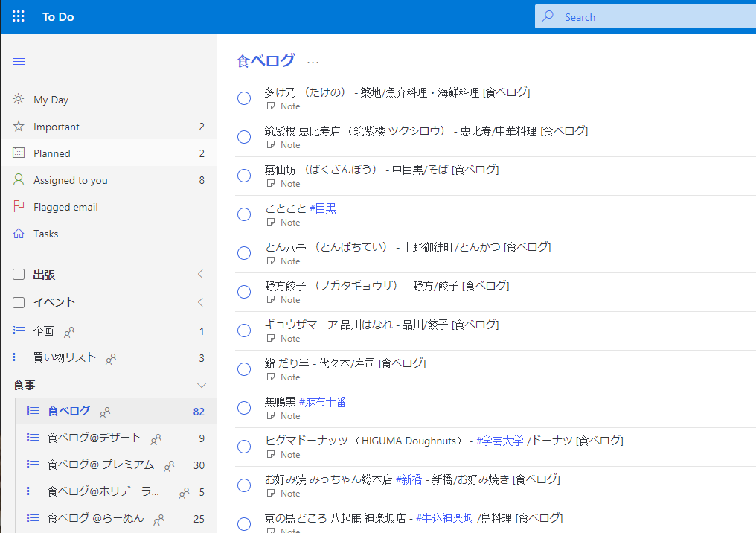Click Note icon under 驀仙坊 task
Image resolution: width=756 pixels, height=533 pixels.
click(271, 183)
